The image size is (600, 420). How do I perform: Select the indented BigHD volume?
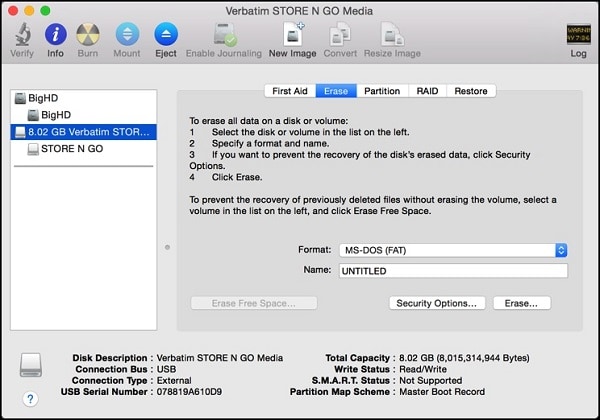(83, 115)
